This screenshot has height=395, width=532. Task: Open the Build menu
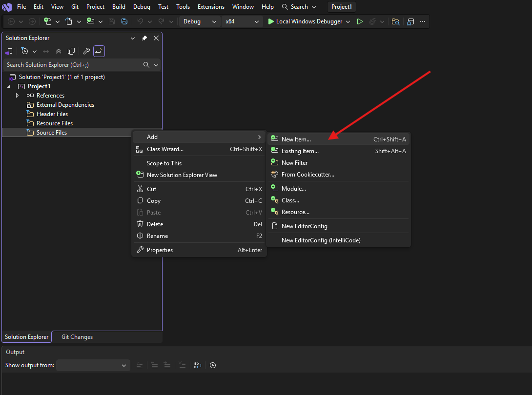click(x=119, y=7)
